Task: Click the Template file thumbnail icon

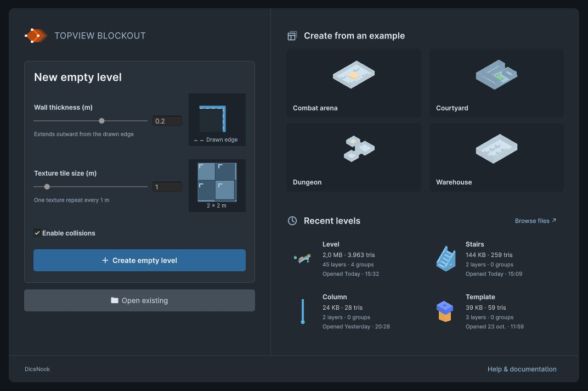Action: pyautogui.click(x=445, y=311)
